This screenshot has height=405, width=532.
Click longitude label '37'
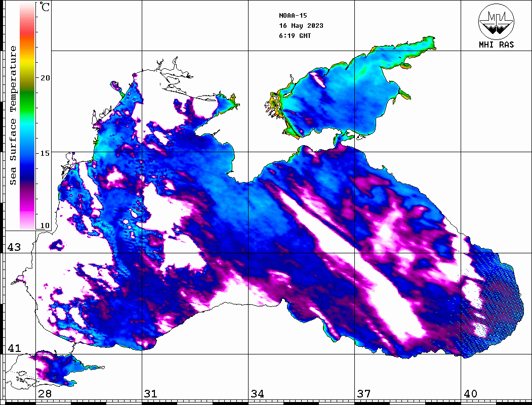pyautogui.click(x=364, y=394)
